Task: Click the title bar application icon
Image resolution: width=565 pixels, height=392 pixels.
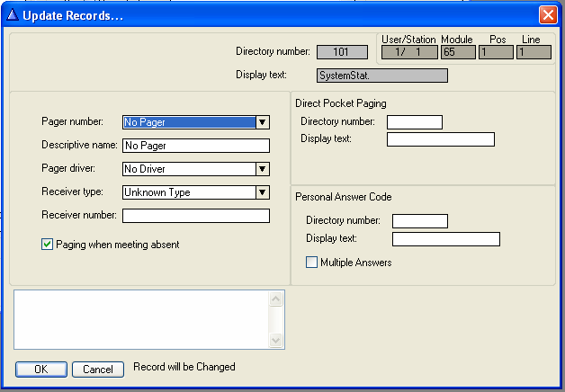Action: click(x=13, y=15)
